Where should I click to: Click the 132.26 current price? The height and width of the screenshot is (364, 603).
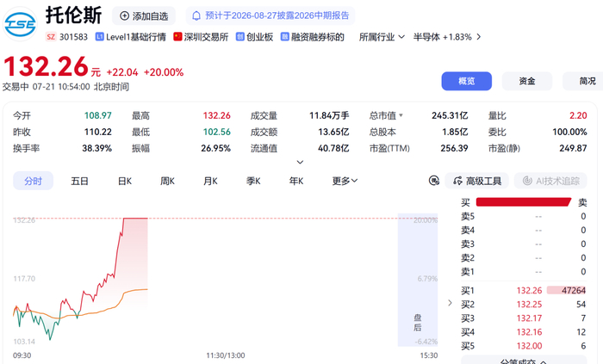47,66
